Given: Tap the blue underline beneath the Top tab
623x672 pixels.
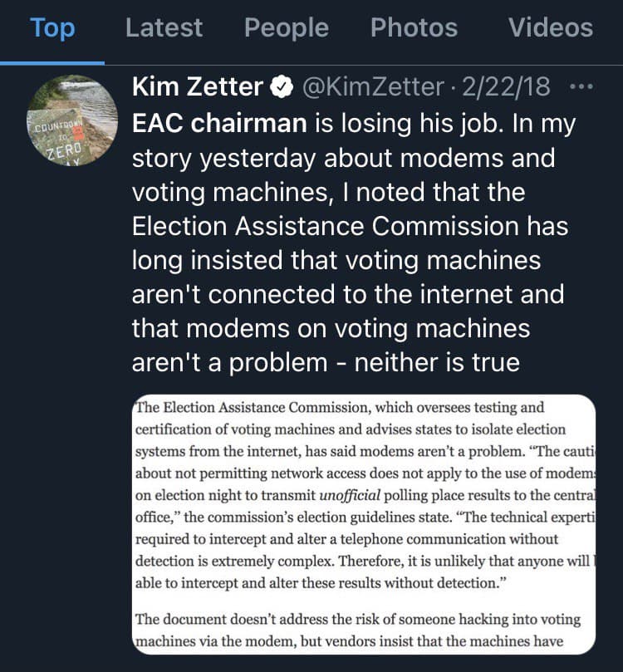Looking at the screenshot, I should point(52,62).
